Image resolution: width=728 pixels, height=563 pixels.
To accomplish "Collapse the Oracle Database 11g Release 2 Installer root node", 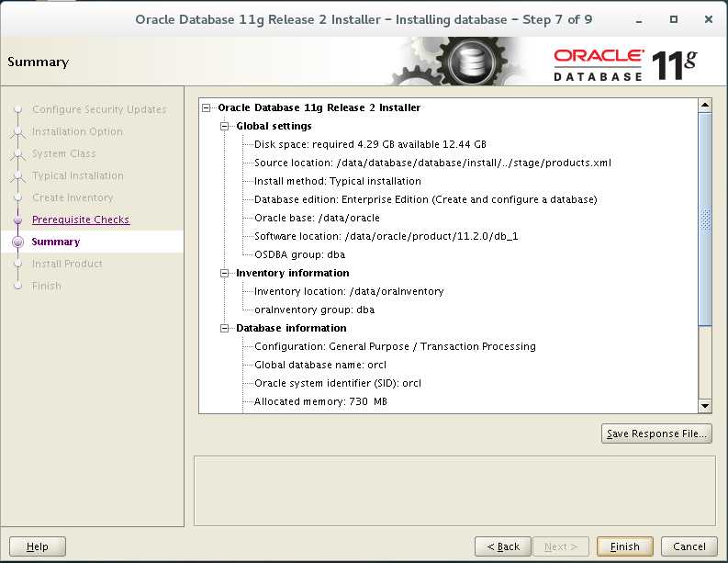I will (x=207, y=107).
